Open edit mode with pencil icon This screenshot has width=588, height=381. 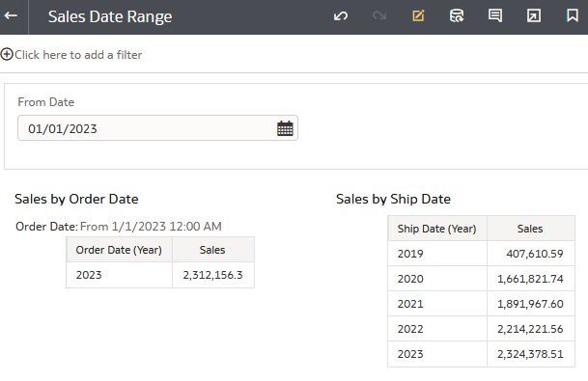pos(418,15)
